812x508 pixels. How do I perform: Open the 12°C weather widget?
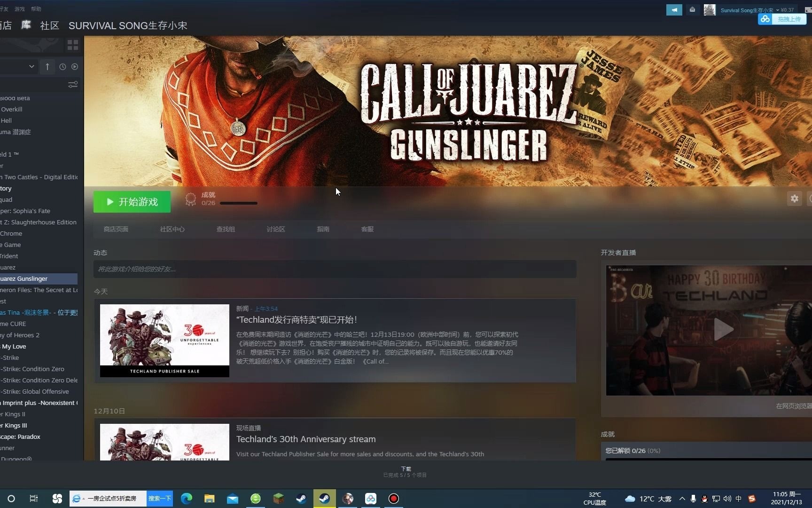[648, 499]
